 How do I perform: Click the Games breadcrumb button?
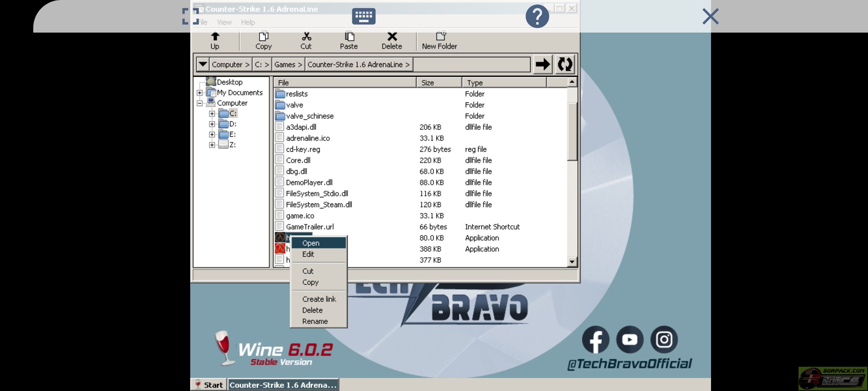[288, 64]
